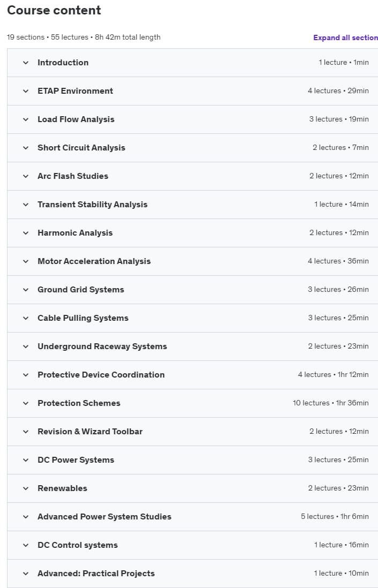This screenshot has height=588, width=378.
Task: Open the DC Power Systems section
Action: point(192,460)
